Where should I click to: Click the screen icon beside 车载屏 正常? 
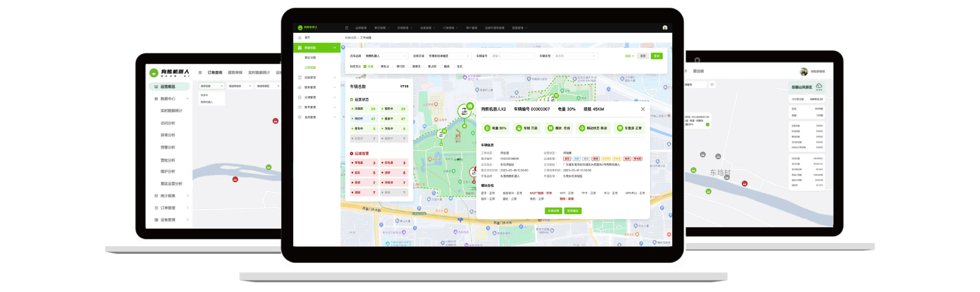pos(620,128)
